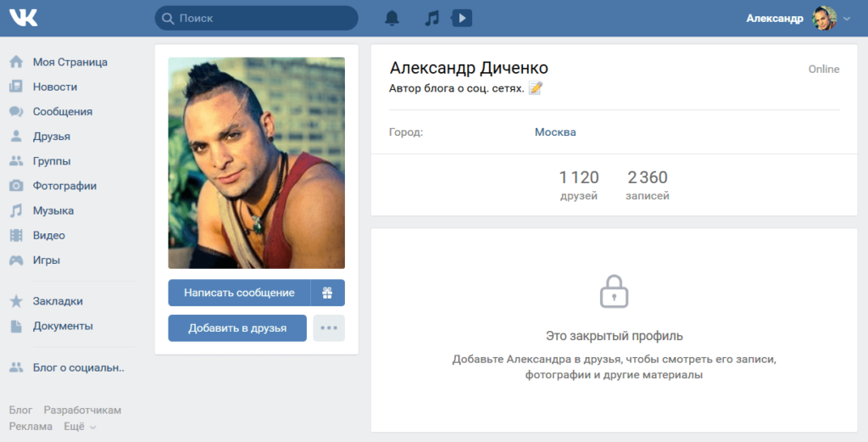Open Фотографии in the sidebar
Viewport: 868px width, 442px height.
tap(64, 186)
